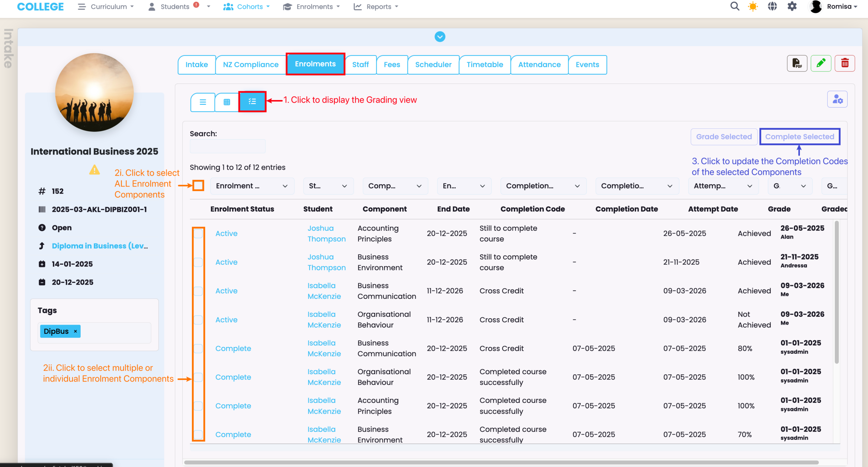Open the user settings icon above the table
The image size is (868, 467).
837,99
